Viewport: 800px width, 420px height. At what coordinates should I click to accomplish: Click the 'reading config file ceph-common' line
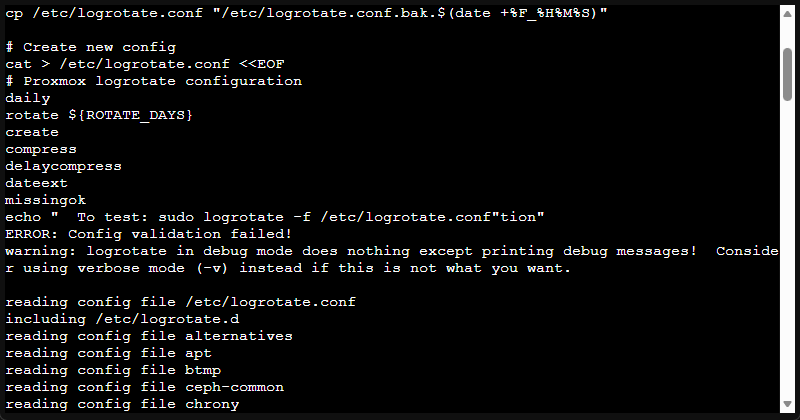(x=144, y=387)
